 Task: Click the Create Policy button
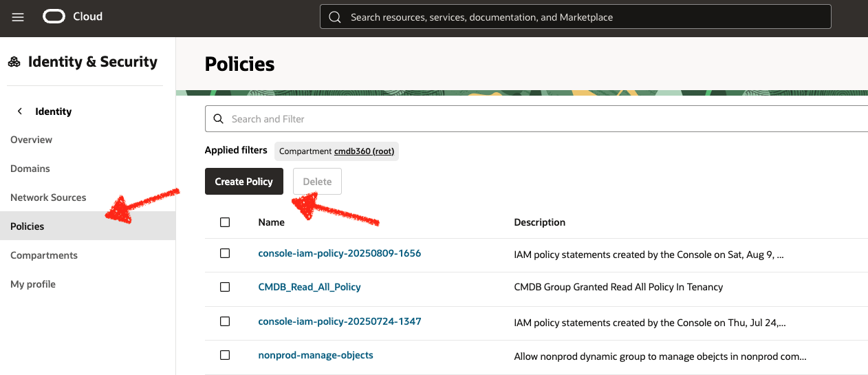(244, 182)
